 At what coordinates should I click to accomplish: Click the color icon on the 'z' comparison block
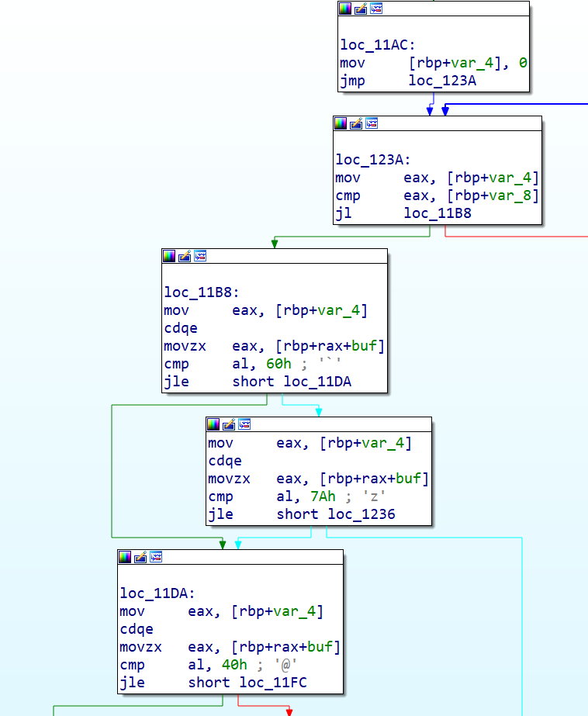tap(213, 424)
